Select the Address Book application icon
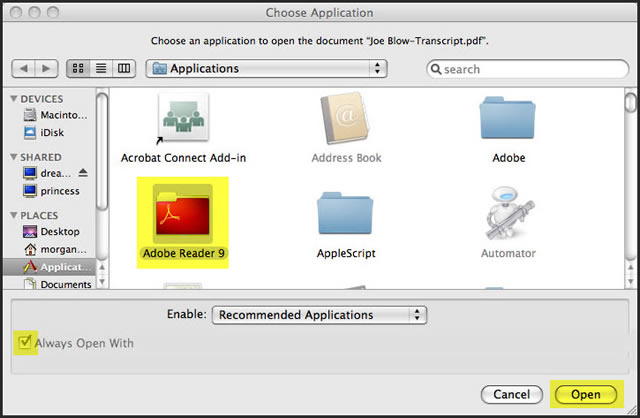 point(346,118)
